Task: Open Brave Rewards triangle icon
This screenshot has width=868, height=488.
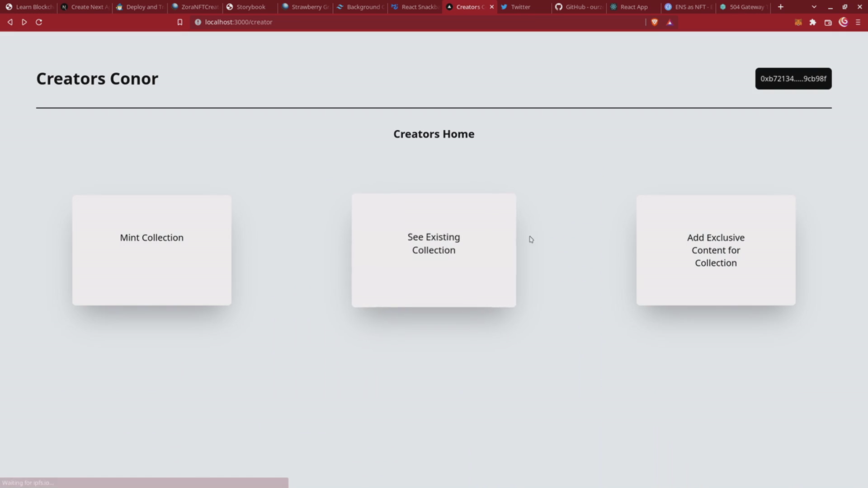Action: point(670,22)
